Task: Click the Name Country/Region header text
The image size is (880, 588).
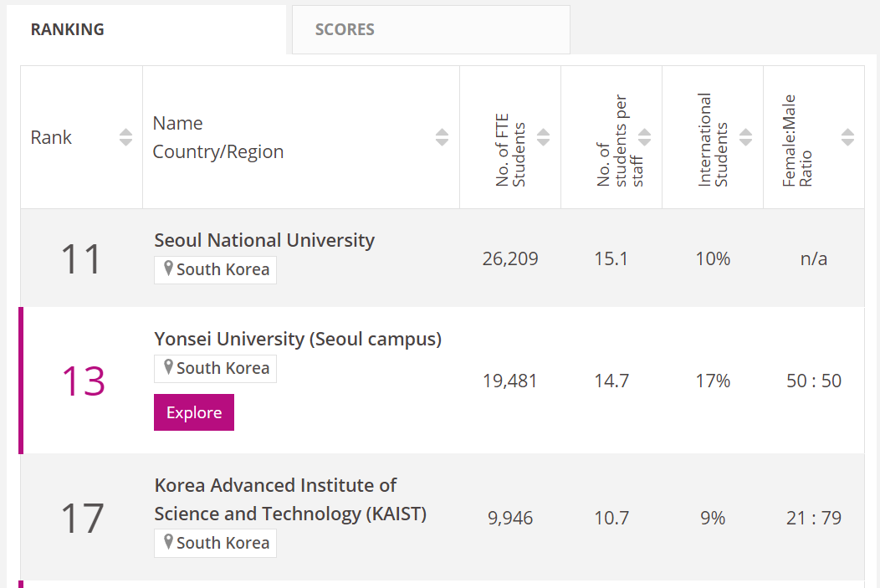Action: coord(218,137)
